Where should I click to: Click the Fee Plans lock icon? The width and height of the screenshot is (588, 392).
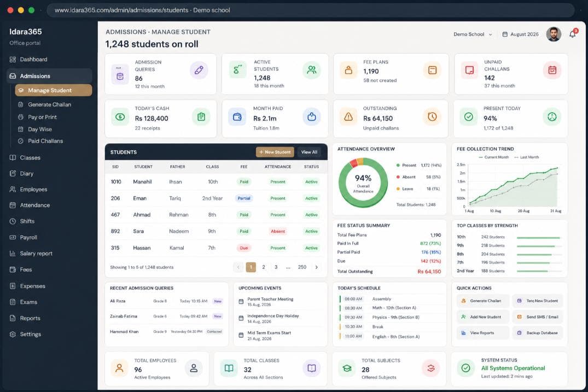[349, 70]
